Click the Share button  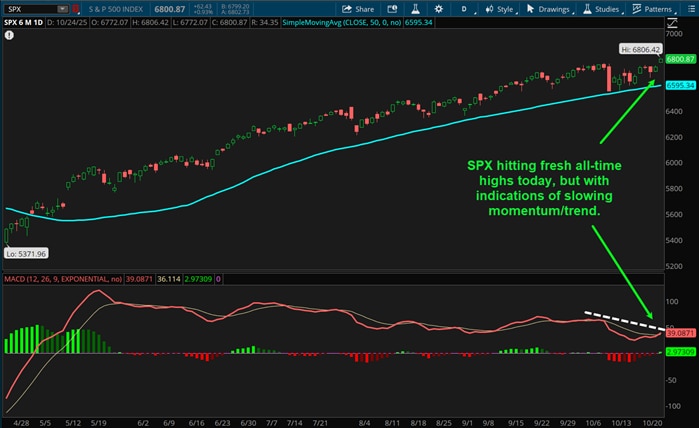pos(358,9)
